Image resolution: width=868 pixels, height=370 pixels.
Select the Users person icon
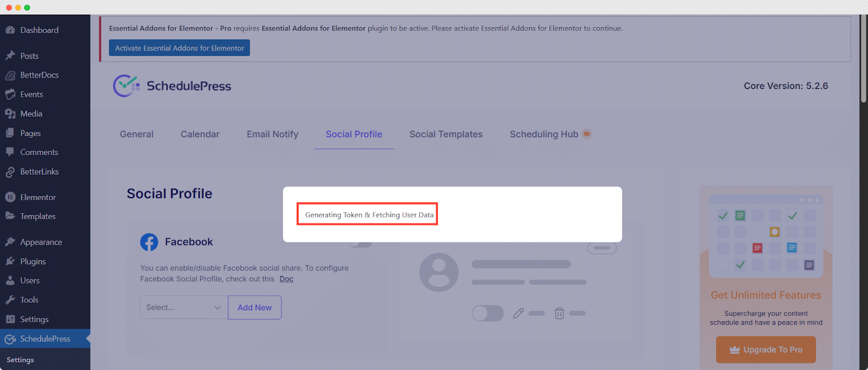[10, 280]
